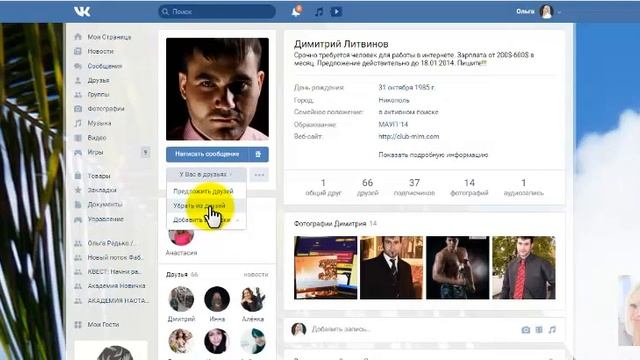Click Показать подробную информацию
Screen dimensions: 640x360
coord(433,155)
